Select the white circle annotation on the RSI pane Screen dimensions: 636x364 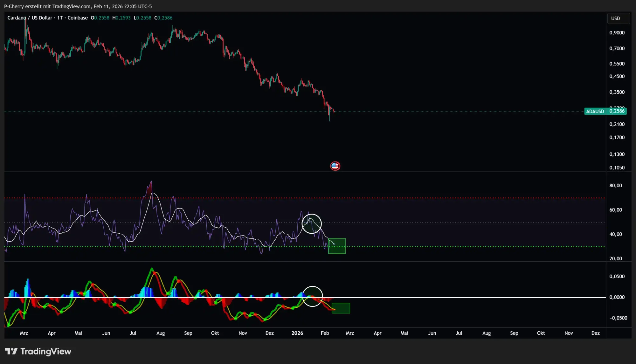[x=312, y=223]
